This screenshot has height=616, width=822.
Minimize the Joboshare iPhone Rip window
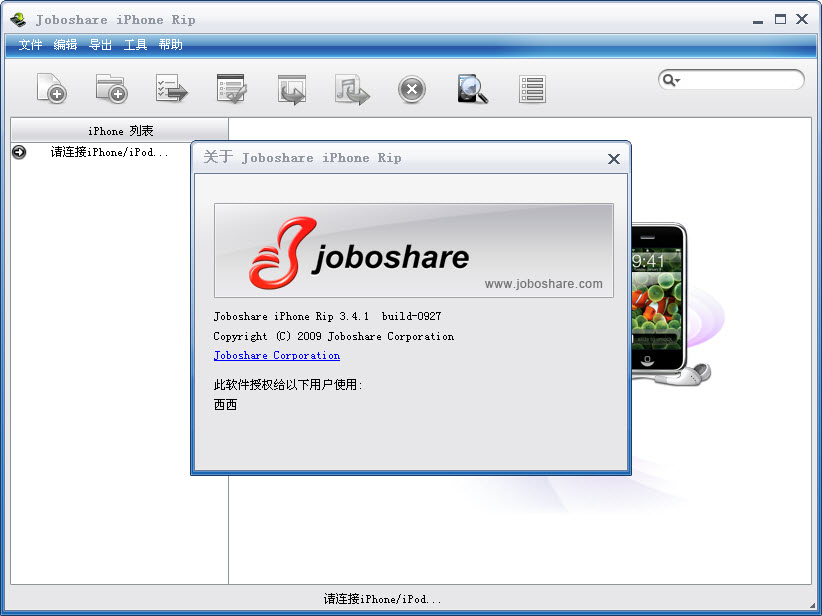click(758, 20)
